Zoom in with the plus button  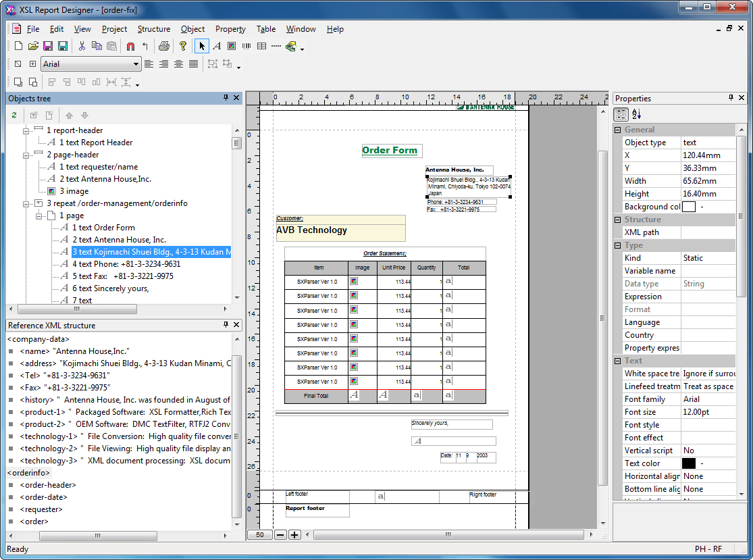point(295,534)
